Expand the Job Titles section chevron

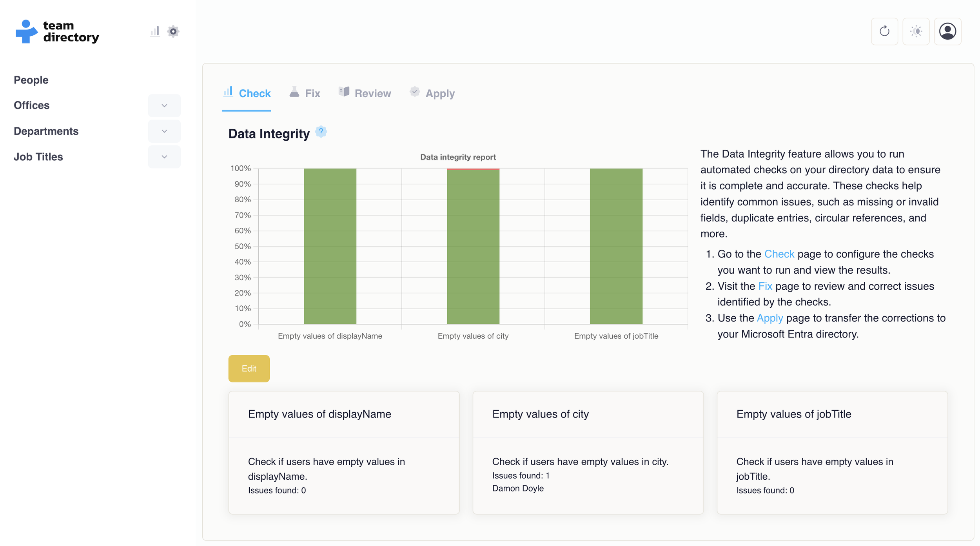(x=164, y=157)
